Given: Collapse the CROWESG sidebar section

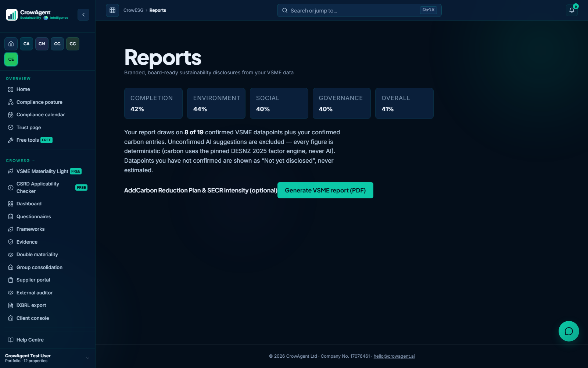Looking at the screenshot, I should pos(20,160).
